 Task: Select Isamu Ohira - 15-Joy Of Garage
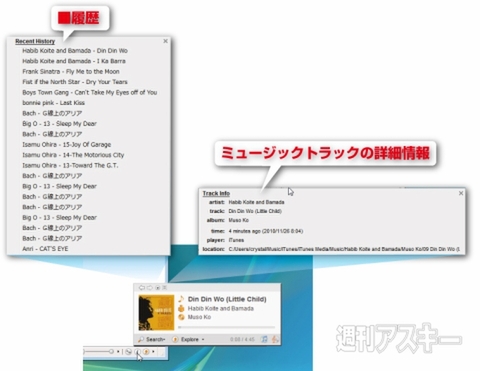(67, 144)
